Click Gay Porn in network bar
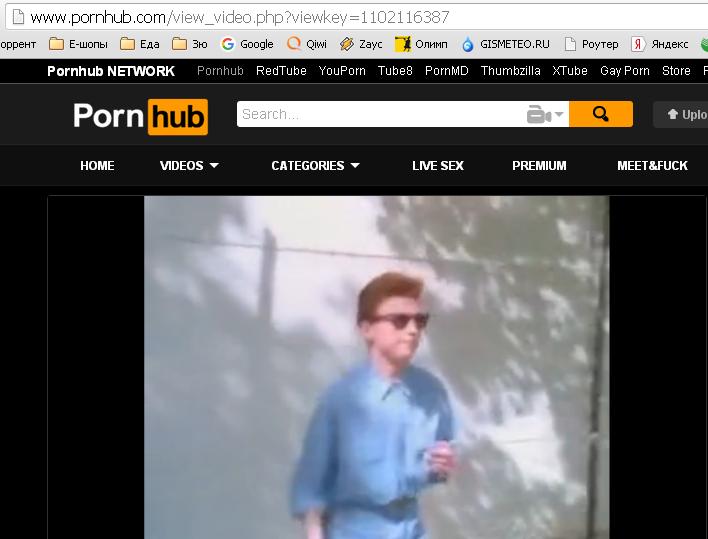This screenshot has width=708, height=539. coord(625,71)
